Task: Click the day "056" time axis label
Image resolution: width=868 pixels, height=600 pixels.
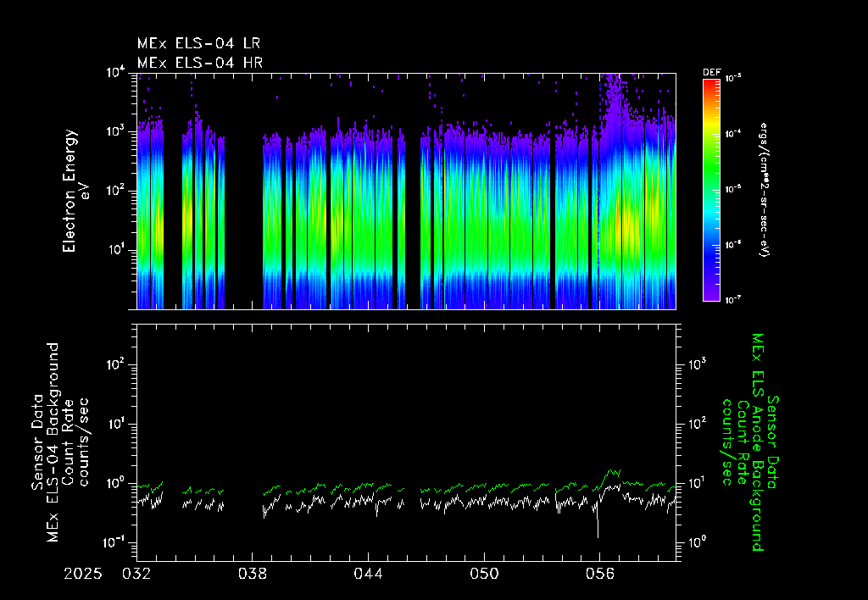Action: [x=599, y=574]
